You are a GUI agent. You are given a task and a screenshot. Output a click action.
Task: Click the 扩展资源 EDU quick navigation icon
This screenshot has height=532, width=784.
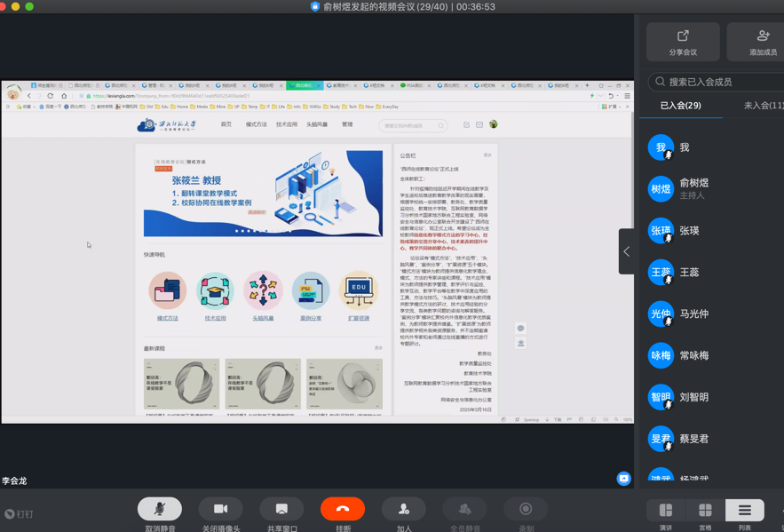pyautogui.click(x=359, y=290)
